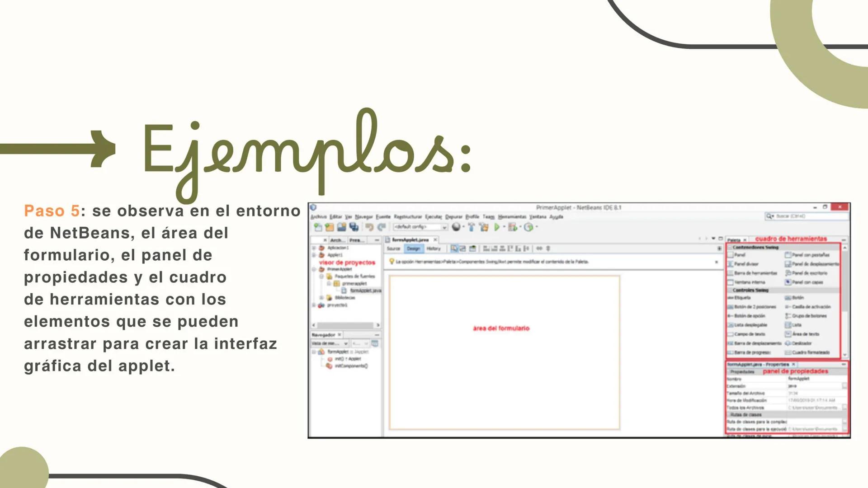This screenshot has height=488, width=868.
Task: Select the Botón component from Controles Swing
Action: [x=798, y=297]
